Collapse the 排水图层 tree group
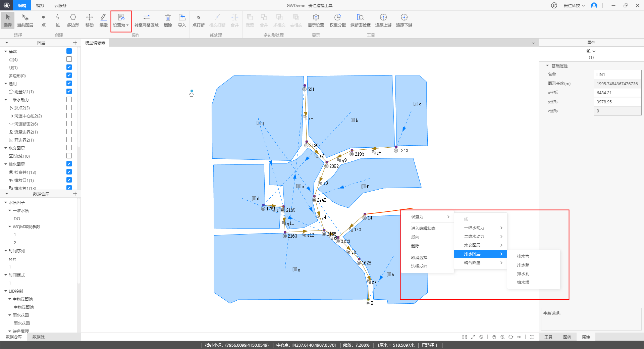This screenshot has width=644, height=349. [6, 164]
